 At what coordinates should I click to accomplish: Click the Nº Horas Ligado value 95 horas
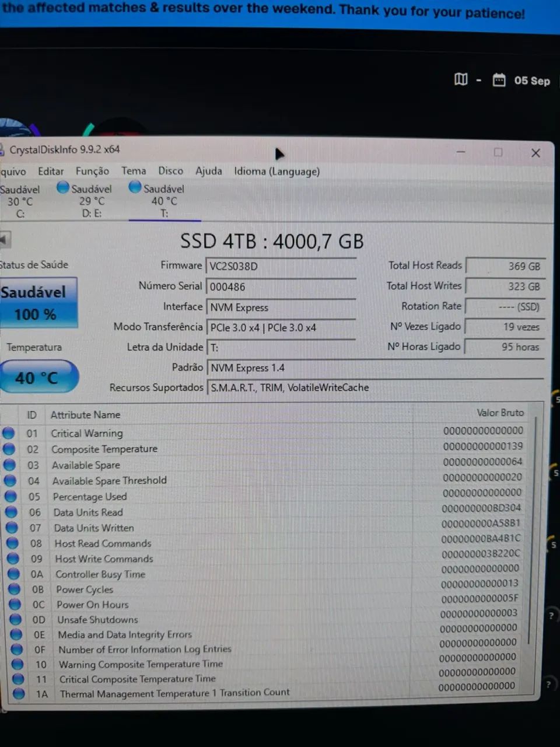[x=505, y=347]
